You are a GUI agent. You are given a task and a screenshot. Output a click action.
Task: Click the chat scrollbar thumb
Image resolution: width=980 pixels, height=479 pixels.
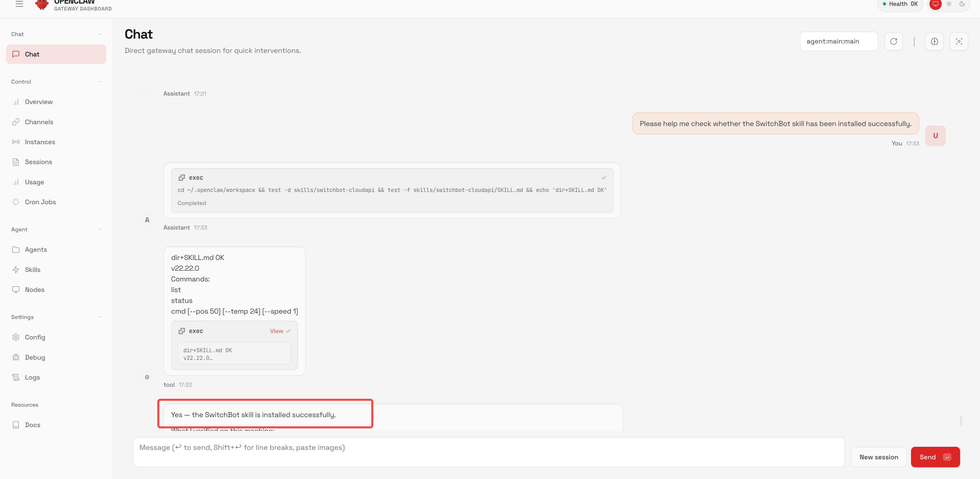(961, 421)
